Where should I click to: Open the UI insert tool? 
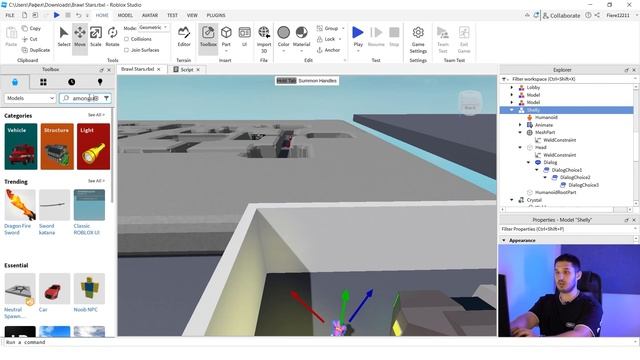point(244,36)
